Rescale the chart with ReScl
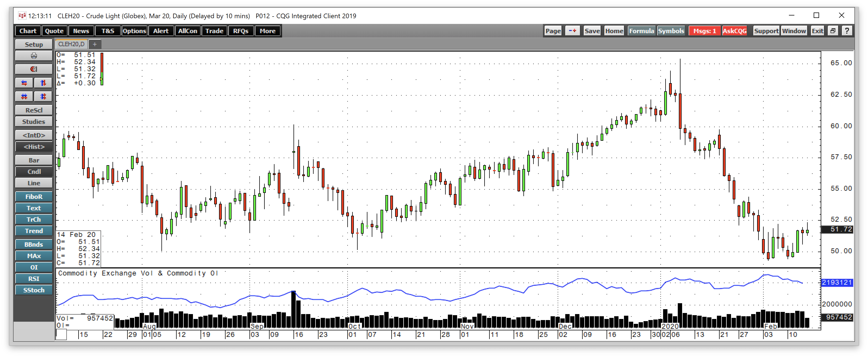Viewport: 868px width, 357px height. (34, 110)
